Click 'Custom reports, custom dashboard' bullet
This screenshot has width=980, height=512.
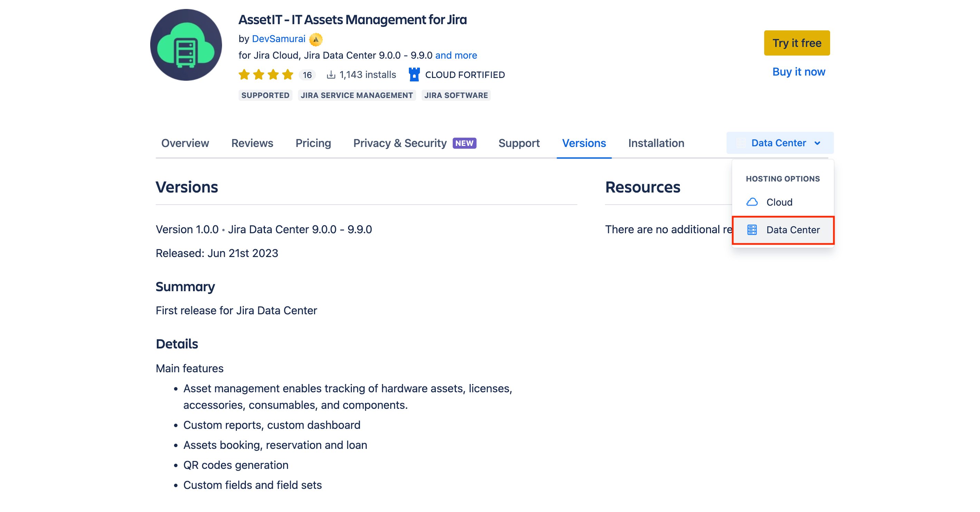(x=272, y=425)
